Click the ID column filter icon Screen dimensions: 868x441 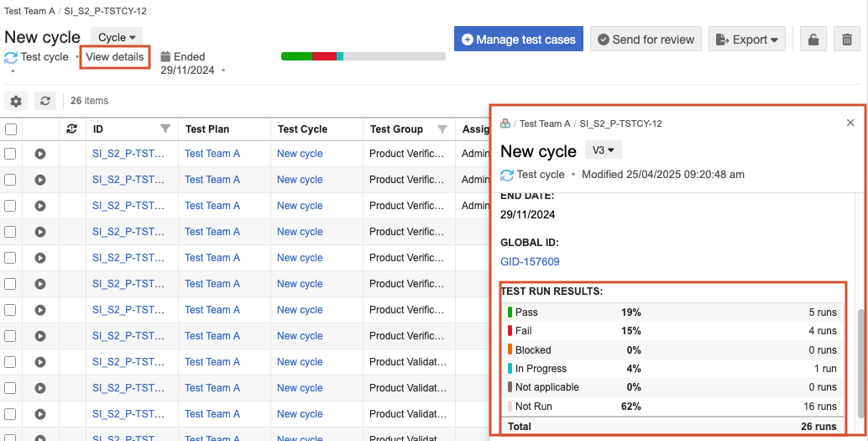point(165,129)
